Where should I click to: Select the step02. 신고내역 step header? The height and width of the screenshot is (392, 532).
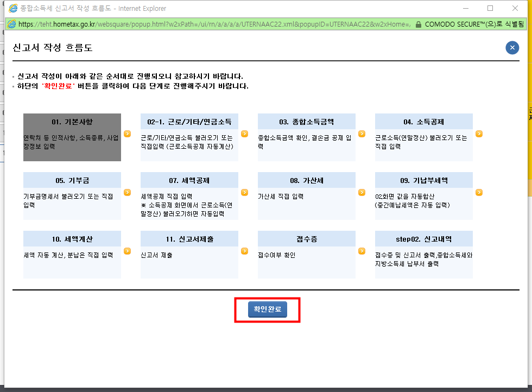coord(424,239)
